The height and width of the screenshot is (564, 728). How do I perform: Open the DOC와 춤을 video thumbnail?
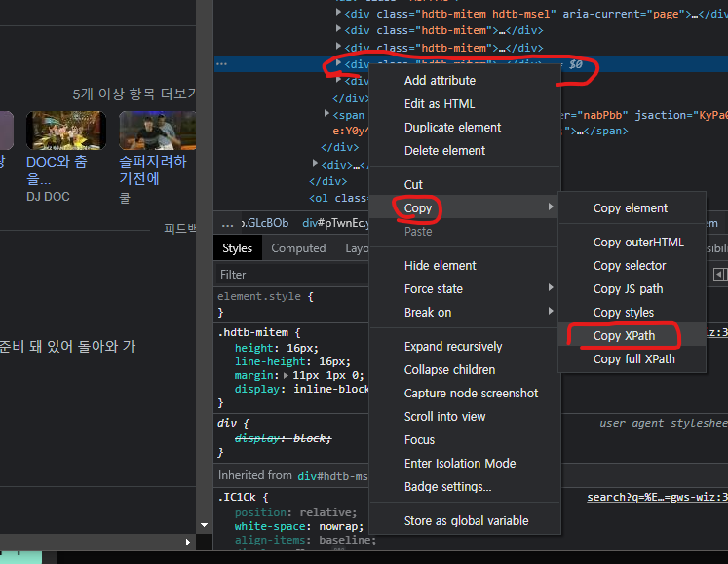pos(66,131)
